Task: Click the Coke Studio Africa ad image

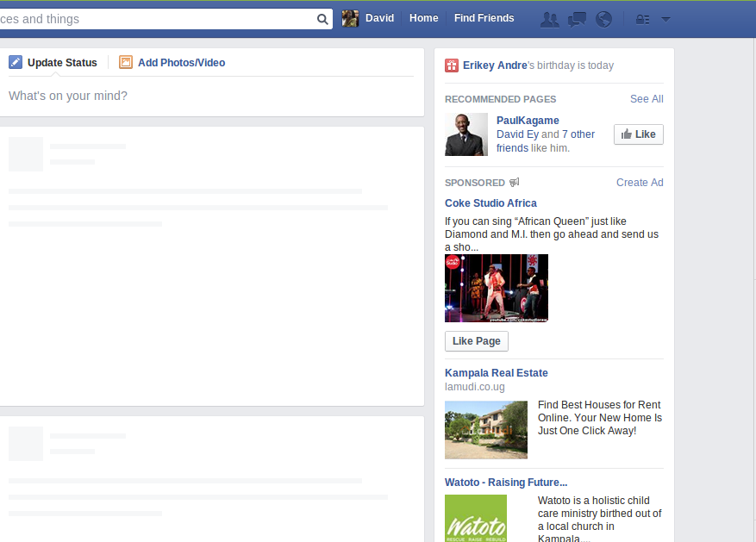Action: (497, 288)
